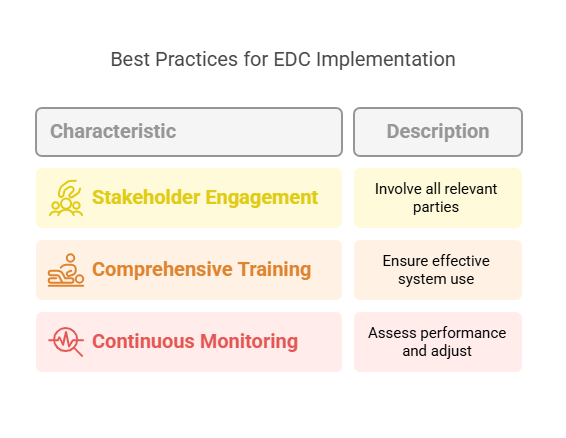This screenshot has width=566, height=438.
Task: Click the red word 'Continuous'
Action: (x=143, y=341)
